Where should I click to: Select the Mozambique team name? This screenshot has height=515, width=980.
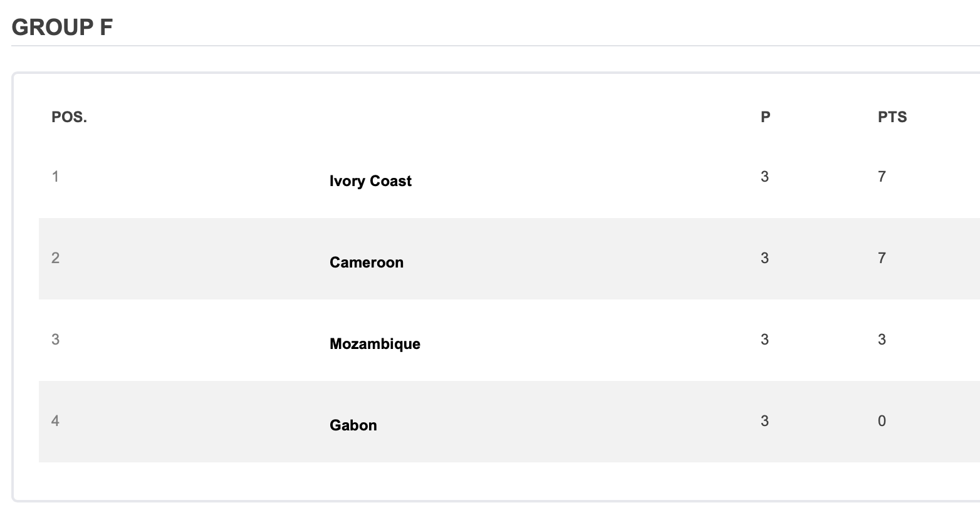(x=375, y=344)
